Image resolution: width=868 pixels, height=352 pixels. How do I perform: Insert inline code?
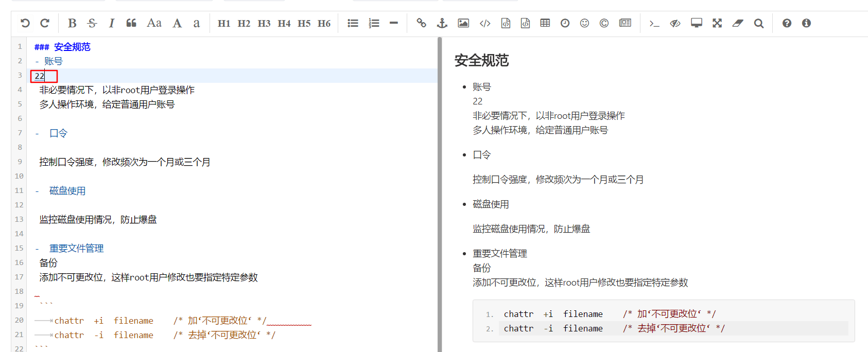tap(485, 23)
